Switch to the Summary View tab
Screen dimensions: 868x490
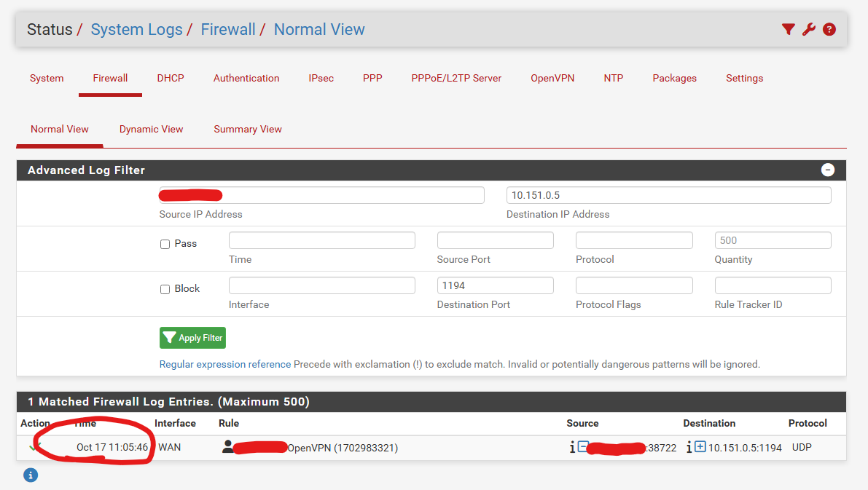[247, 130]
